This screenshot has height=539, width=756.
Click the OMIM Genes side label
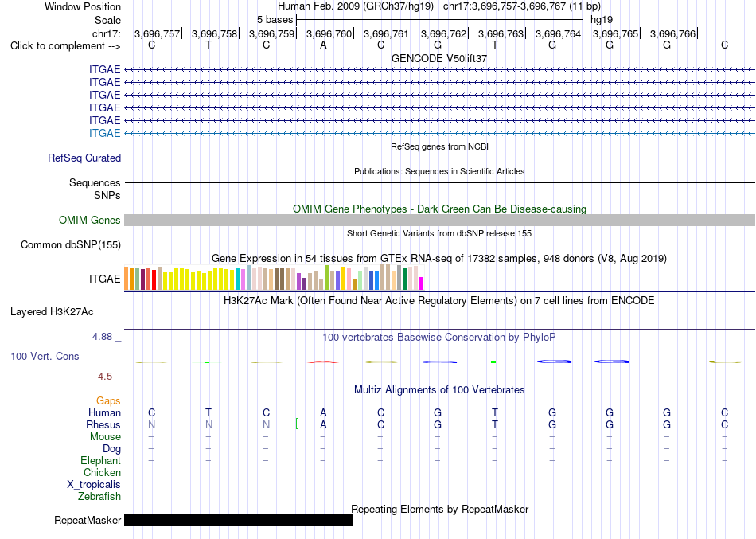tap(90, 220)
